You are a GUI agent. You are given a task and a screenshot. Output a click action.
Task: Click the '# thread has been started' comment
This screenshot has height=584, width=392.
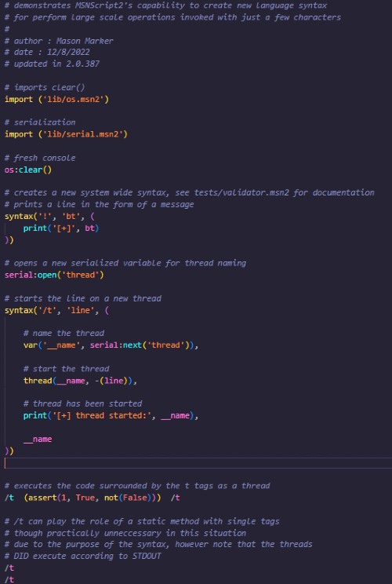pyautogui.click(x=82, y=403)
